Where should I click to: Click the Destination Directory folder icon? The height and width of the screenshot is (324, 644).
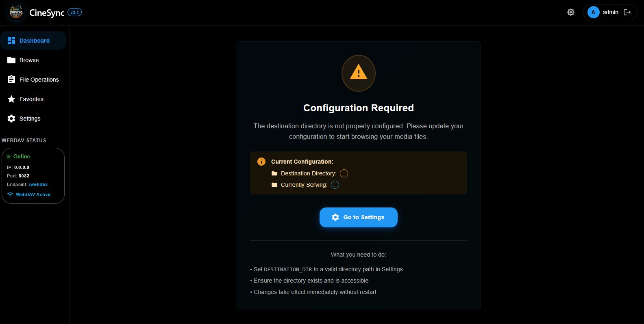click(274, 173)
